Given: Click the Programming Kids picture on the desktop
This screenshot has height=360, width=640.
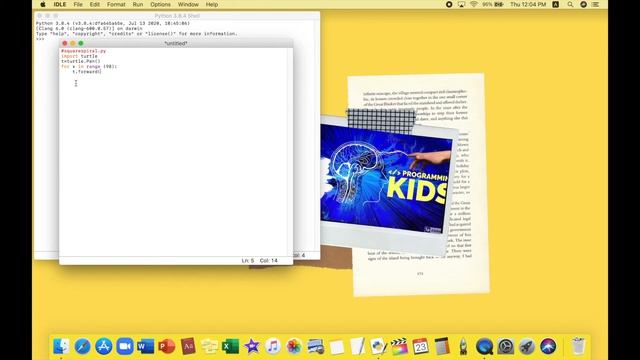Looking at the screenshot, I should point(386,179).
